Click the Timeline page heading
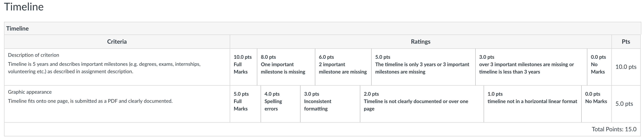The height and width of the screenshot is (140, 644). pyautogui.click(x=24, y=7)
